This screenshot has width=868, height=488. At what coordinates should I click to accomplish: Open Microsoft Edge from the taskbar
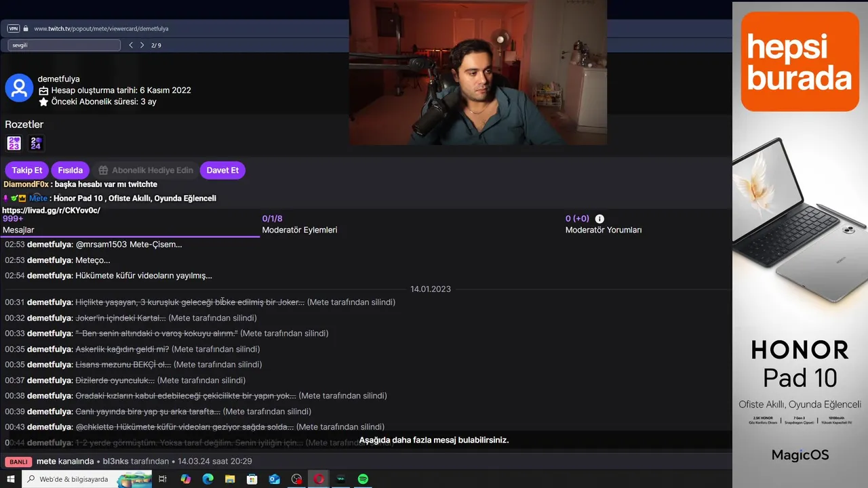[208, 479]
